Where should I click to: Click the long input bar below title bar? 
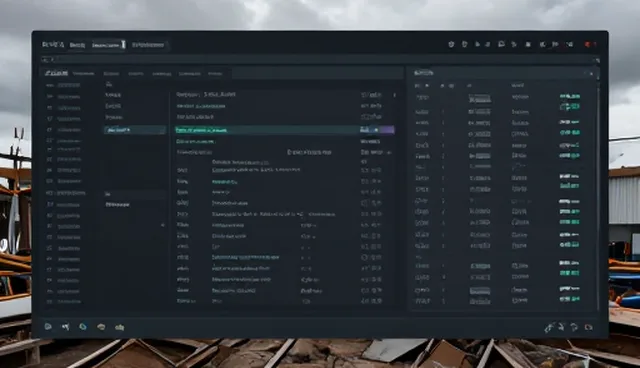tap(320, 60)
